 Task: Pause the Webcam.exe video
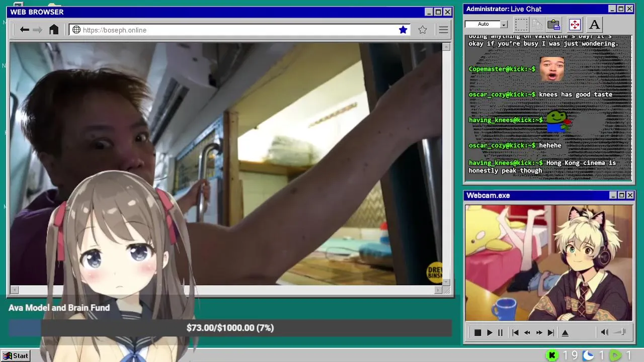pyautogui.click(x=500, y=332)
